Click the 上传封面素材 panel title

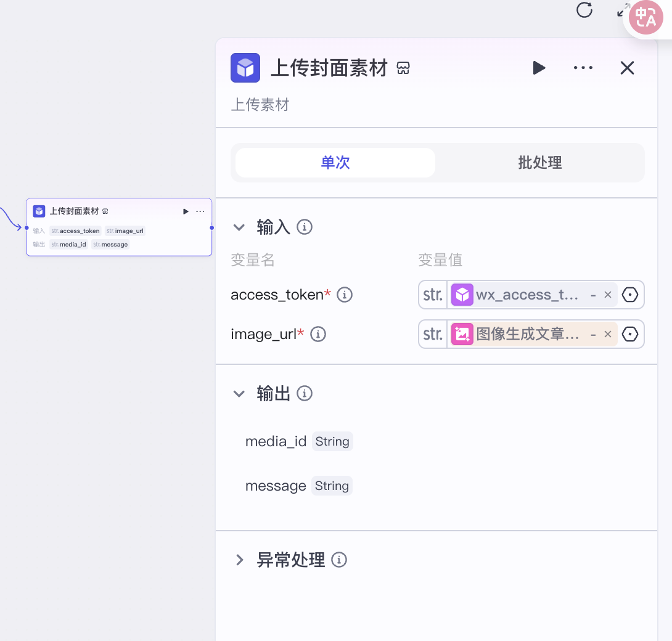[329, 68]
